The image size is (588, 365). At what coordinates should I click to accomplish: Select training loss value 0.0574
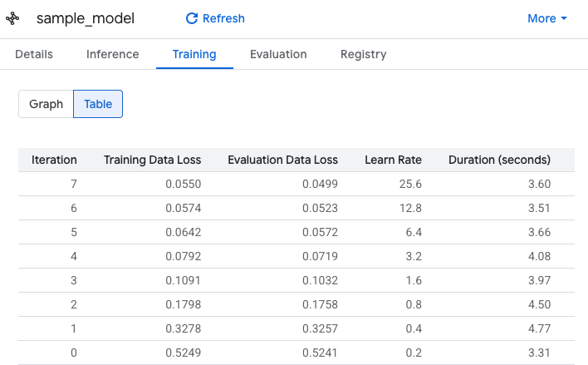[184, 208]
